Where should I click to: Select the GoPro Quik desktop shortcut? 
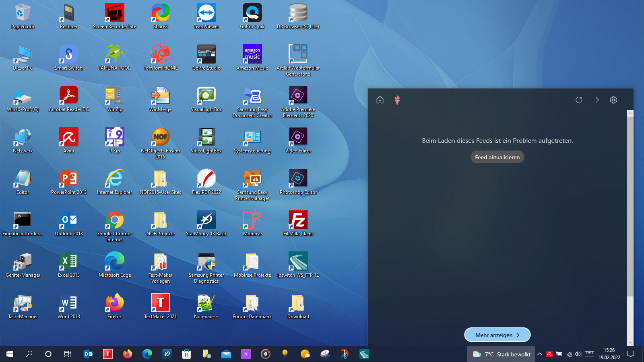click(252, 13)
